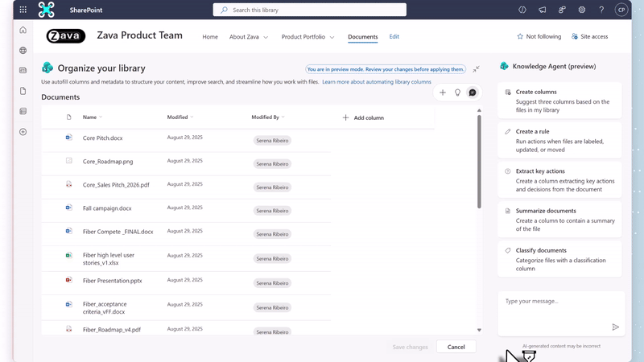Open the Modified column header dropdown
Image resolution: width=644 pixels, height=362 pixels.
[x=192, y=117]
